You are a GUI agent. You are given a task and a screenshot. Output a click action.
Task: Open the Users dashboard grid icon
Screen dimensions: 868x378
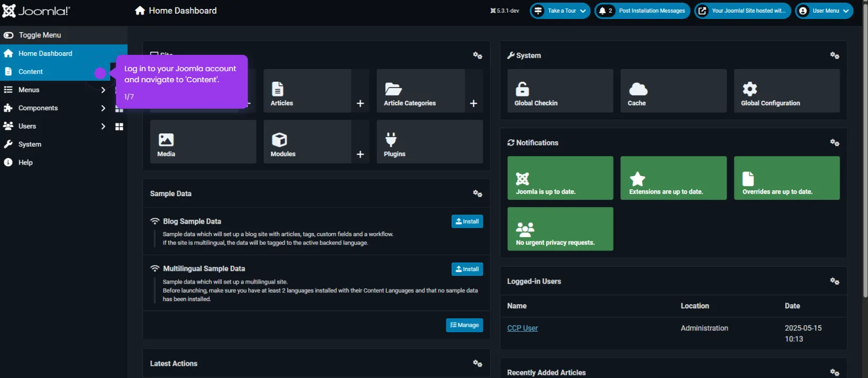[x=119, y=127]
